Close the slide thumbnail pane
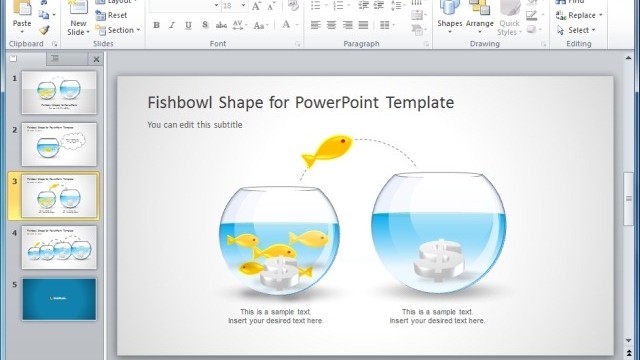Viewport: 640px width, 360px height. click(96, 59)
